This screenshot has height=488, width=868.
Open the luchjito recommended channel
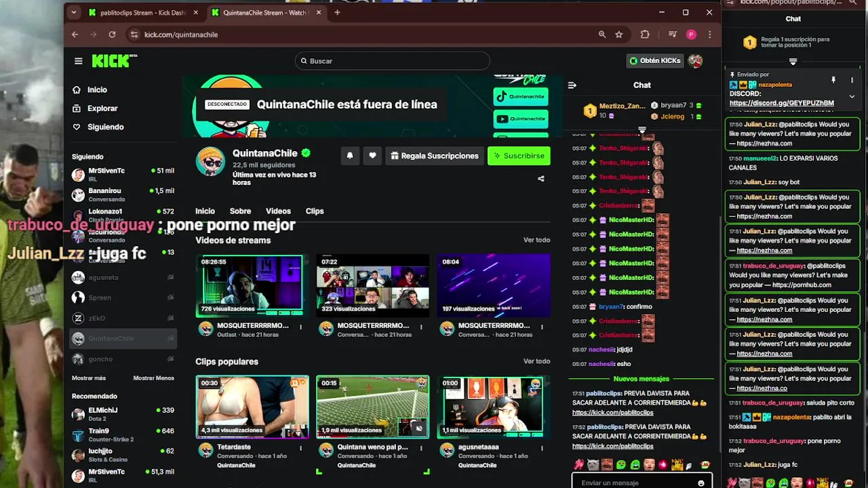tap(123, 455)
